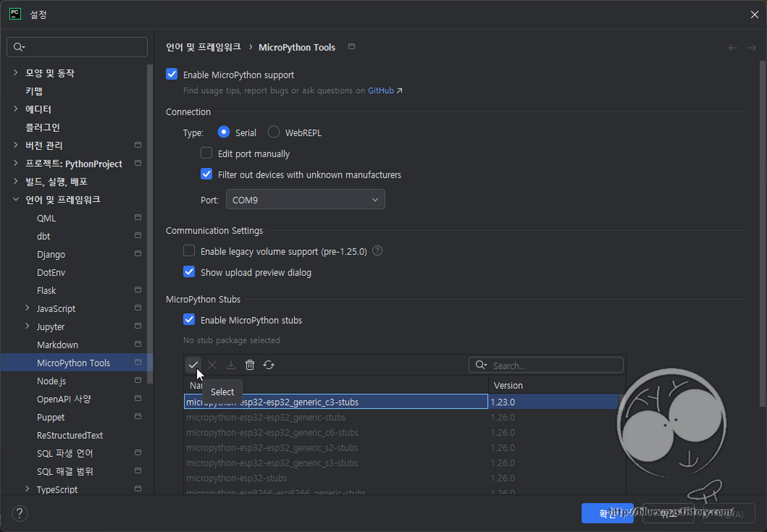
Task: Enable Edit port manually checkbox
Action: (206, 153)
